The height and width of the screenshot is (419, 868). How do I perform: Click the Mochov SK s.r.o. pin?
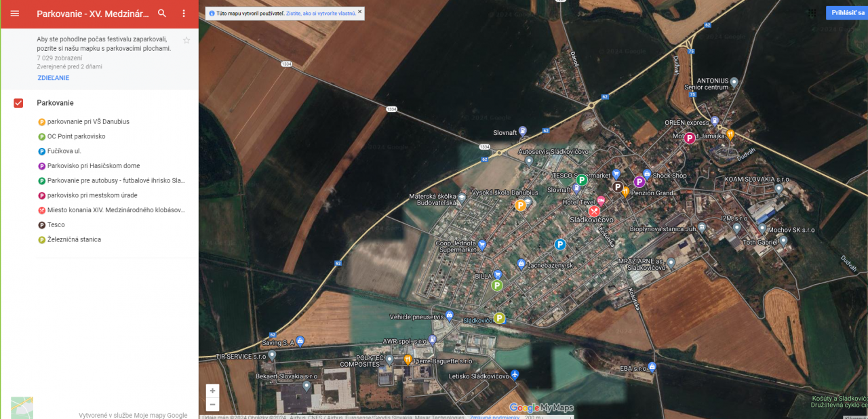(x=762, y=228)
